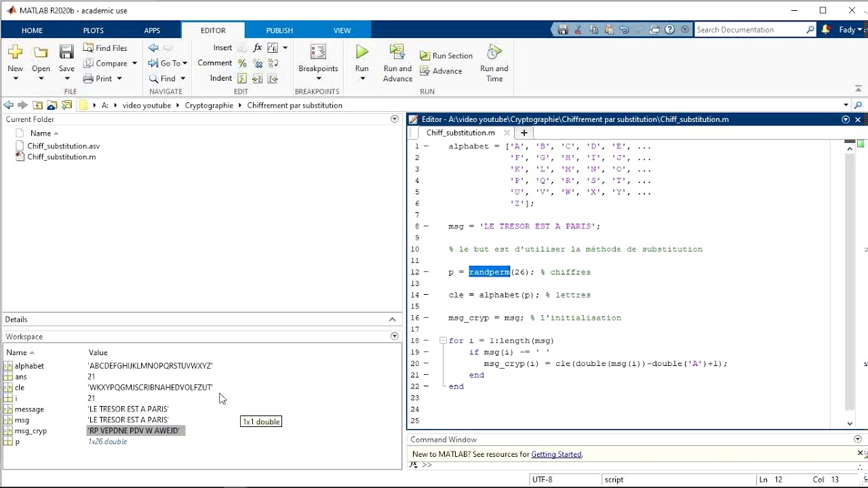
Task: Open the Workspace panel actions menu
Action: 395,336
